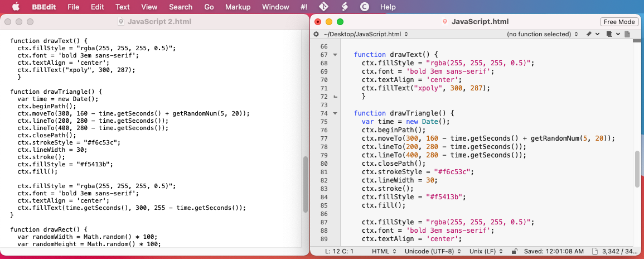Viewport: 644px width, 259px height.
Task: Open the Edit menu
Action: coord(98,7)
